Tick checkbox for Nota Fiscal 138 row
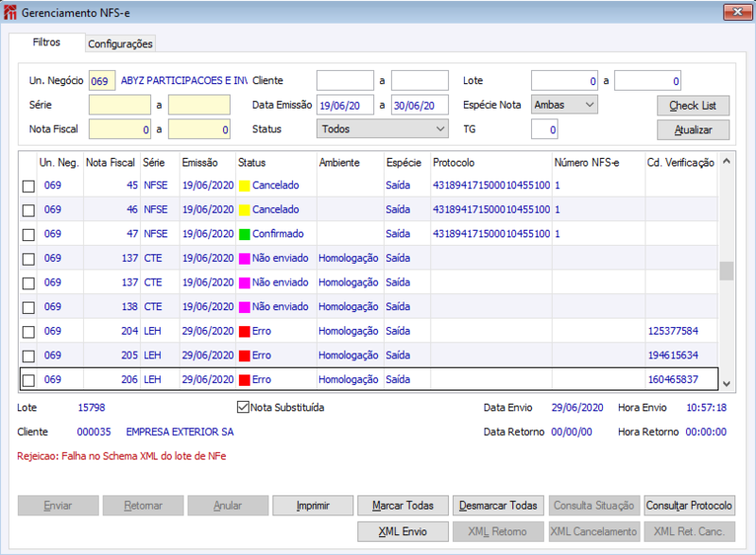756x555 pixels. point(29,307)
